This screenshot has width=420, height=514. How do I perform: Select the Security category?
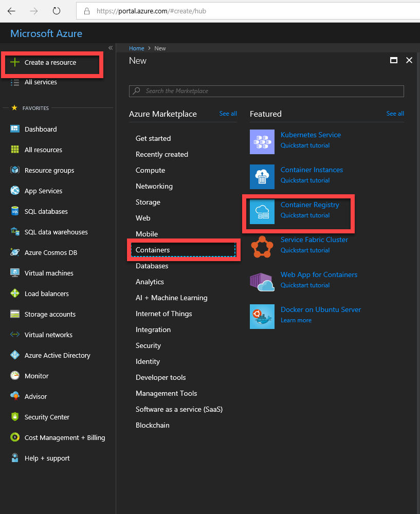[x=148, y=345]
